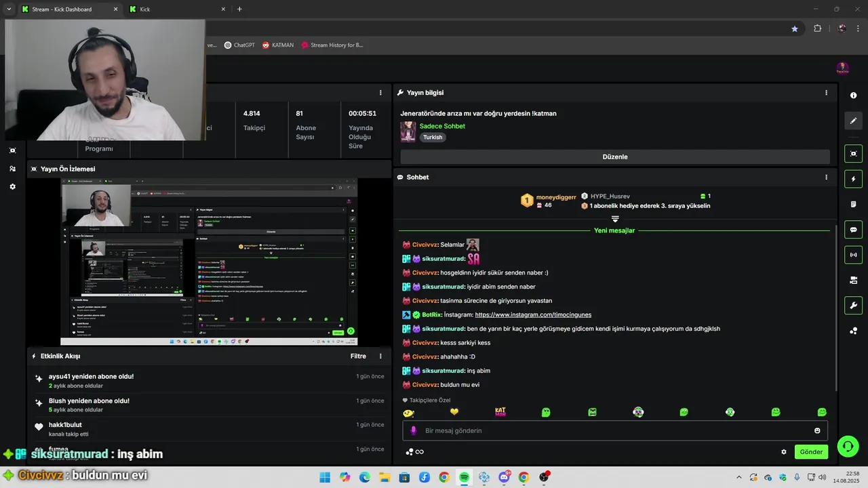Toggle the stream preview panel icon
This screenshot has width=868, height=488.
click(x=853, y=154)
